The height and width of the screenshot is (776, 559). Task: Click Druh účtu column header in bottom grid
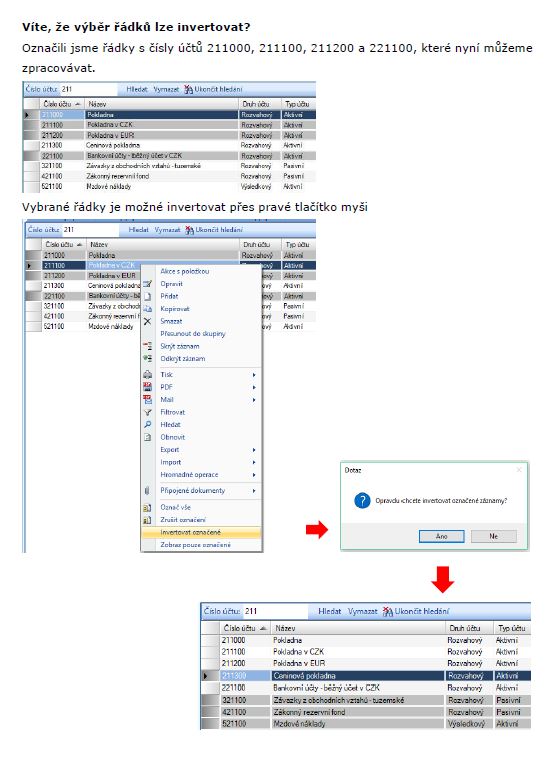468,628
